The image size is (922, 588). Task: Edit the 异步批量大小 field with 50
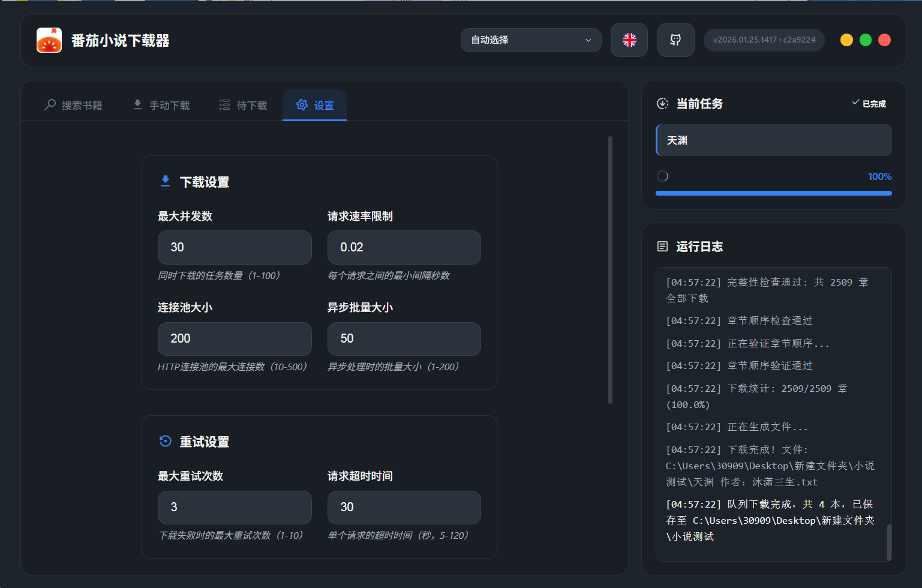click(x=404, y=339)
